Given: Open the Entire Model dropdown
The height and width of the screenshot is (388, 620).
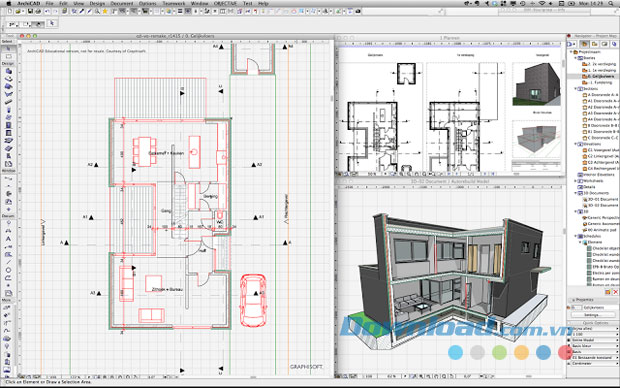Looking at the screenshot, I should [594, 340].
